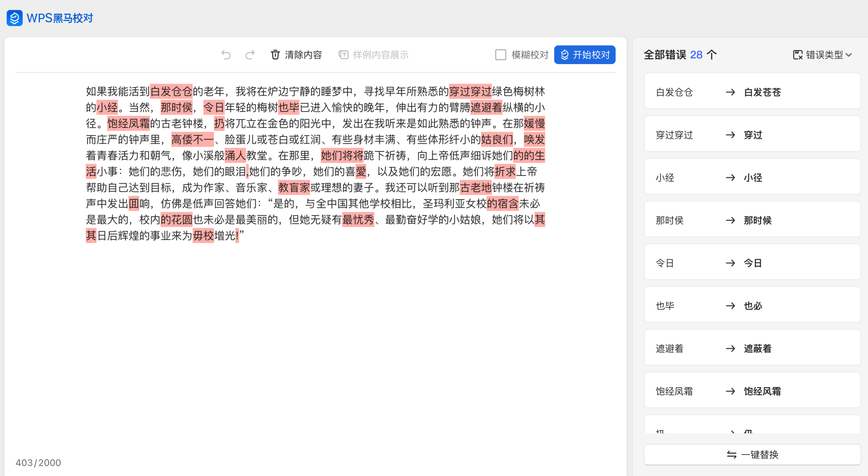Click highlighted 姑良们 in the text
This screenshot has width=868, height=476.
click(497, 139)
